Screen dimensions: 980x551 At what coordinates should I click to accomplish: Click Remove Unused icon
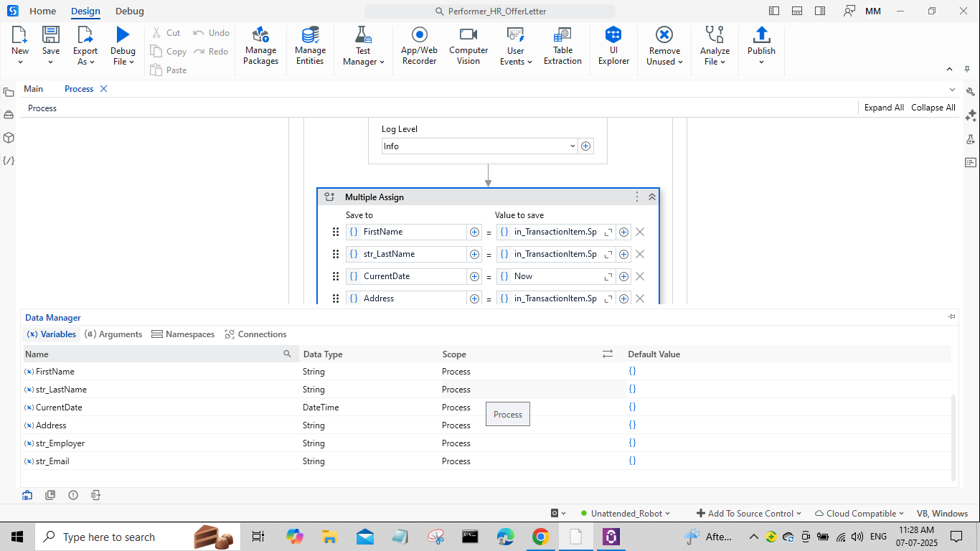click(x=664, y=34)
